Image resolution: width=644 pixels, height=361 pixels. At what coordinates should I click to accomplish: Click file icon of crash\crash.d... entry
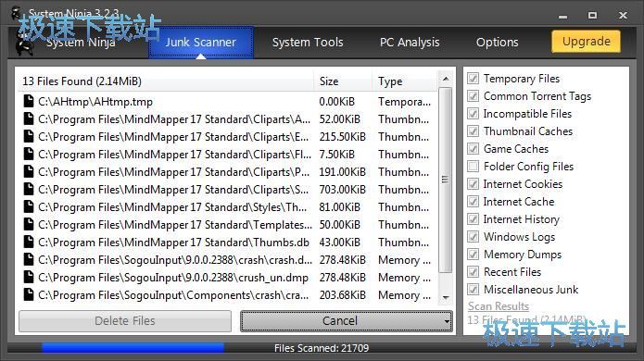coord(29,260)
